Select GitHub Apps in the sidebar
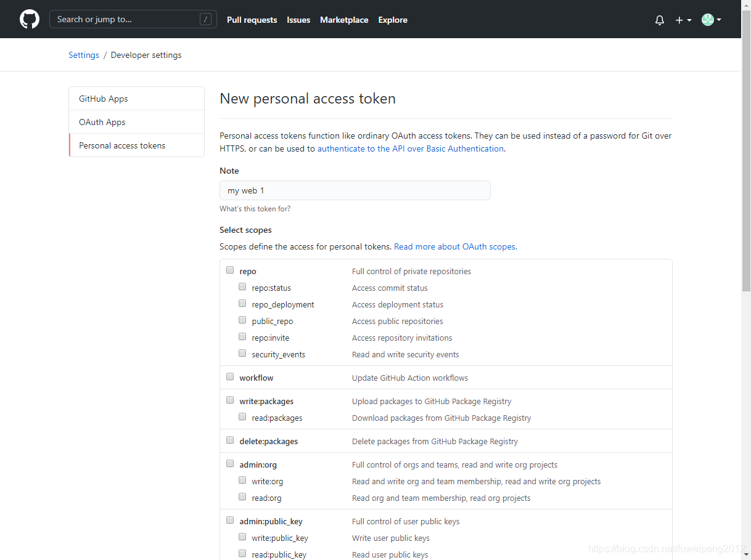This screenshot has width=751, height=560. pos(104,99)
